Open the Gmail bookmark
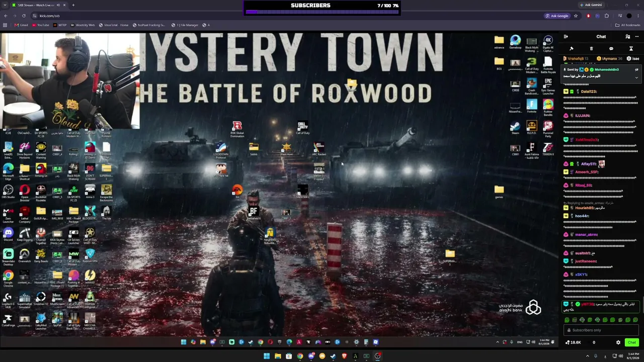 (21, 25)
